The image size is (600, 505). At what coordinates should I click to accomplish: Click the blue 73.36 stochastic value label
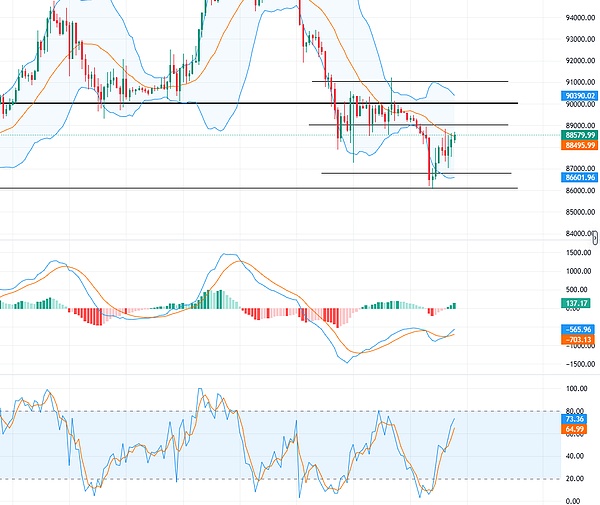[x=576, y=419]
